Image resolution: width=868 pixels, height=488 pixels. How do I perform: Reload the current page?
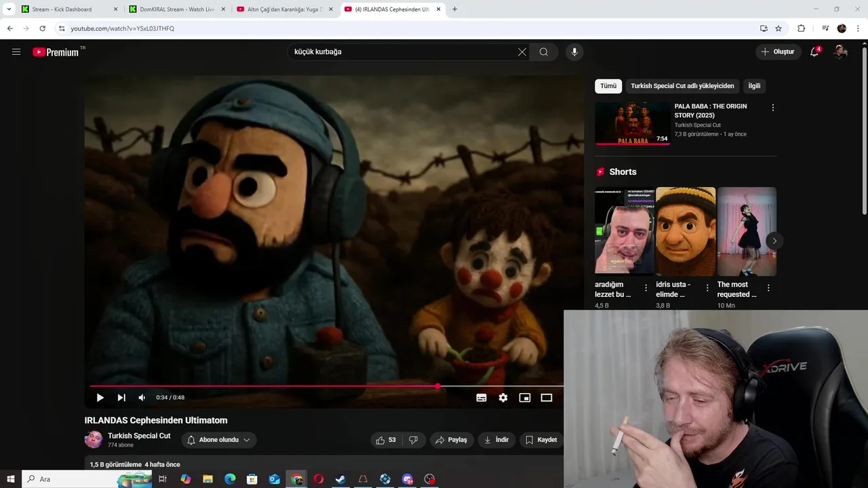(x=42, y=28)
